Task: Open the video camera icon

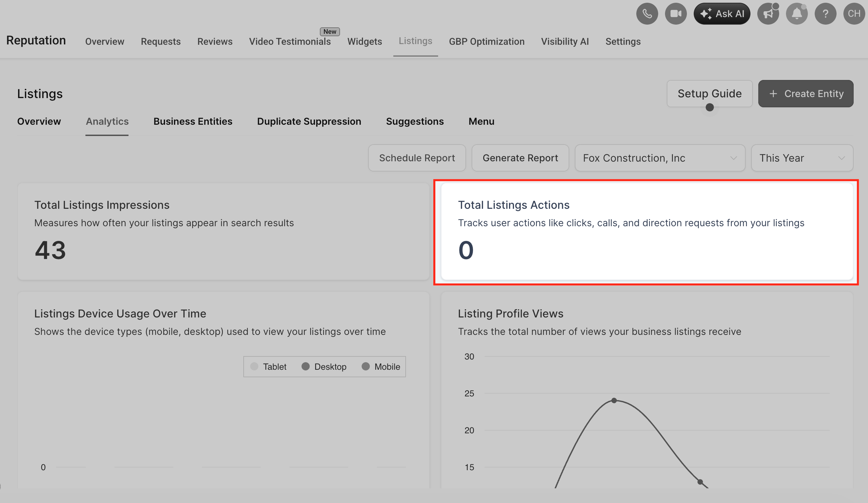Action: (x=676, y=14)
